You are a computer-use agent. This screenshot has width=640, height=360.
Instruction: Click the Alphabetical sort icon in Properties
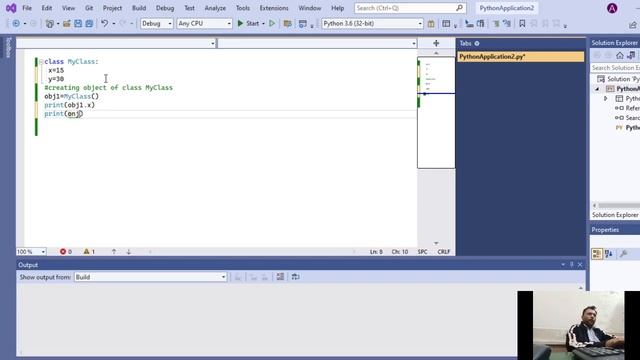click(x=609, y=254)
